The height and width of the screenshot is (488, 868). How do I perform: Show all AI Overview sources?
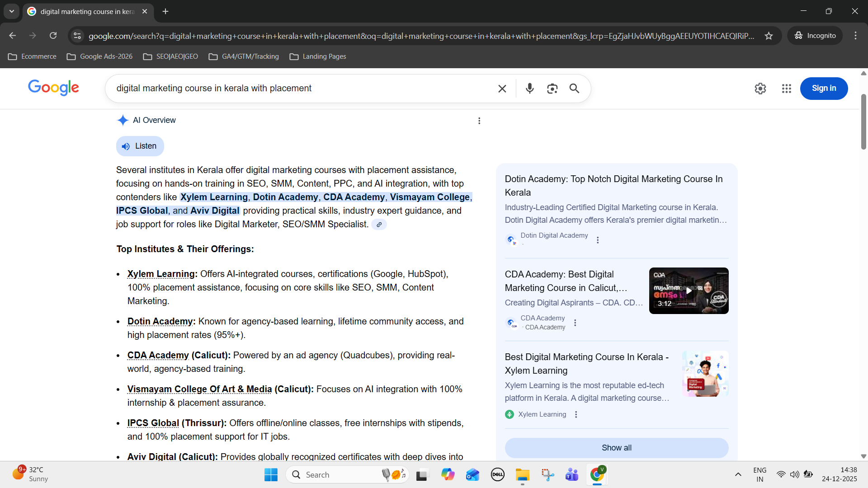(x=617, y=448)
